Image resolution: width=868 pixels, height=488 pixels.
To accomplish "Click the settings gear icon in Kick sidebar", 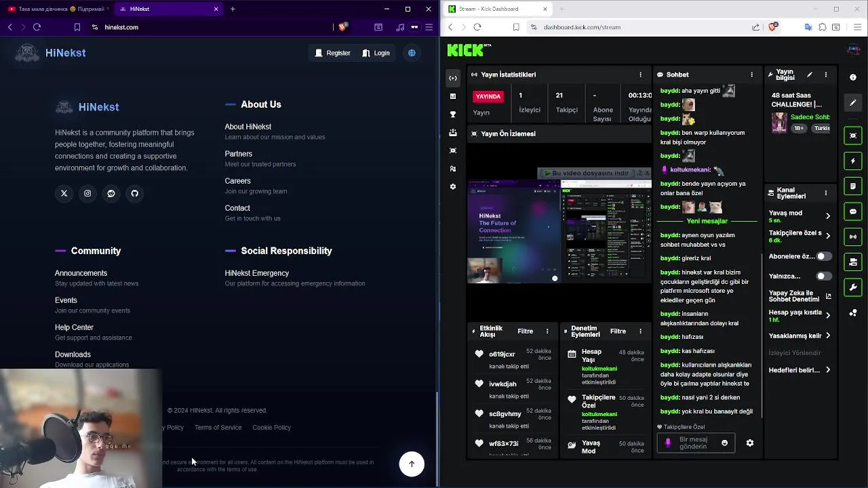I will [x=453, y=186].
